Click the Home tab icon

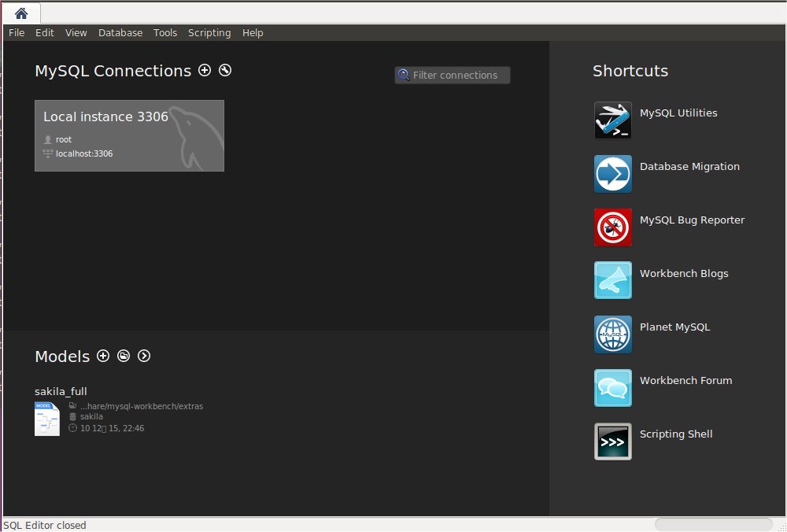20,13
